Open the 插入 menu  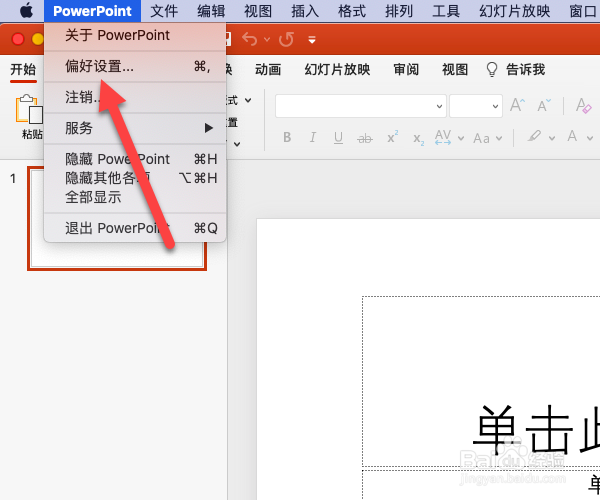pos(305,11)
